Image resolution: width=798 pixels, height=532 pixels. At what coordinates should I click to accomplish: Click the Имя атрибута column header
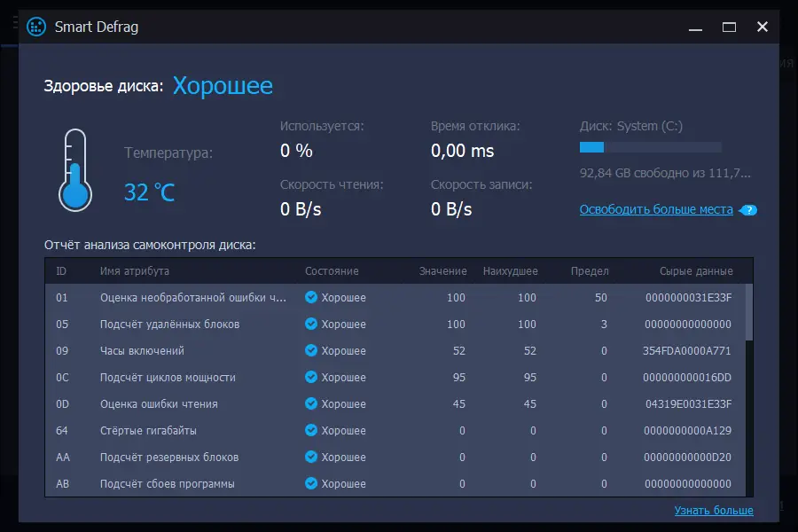tap(135, 271)
